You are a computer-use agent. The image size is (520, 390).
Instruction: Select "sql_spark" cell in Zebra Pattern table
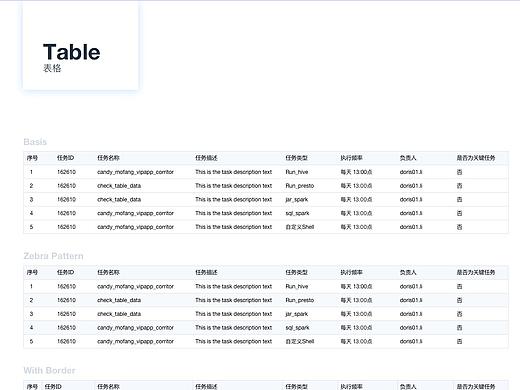(x=297, y=328)
